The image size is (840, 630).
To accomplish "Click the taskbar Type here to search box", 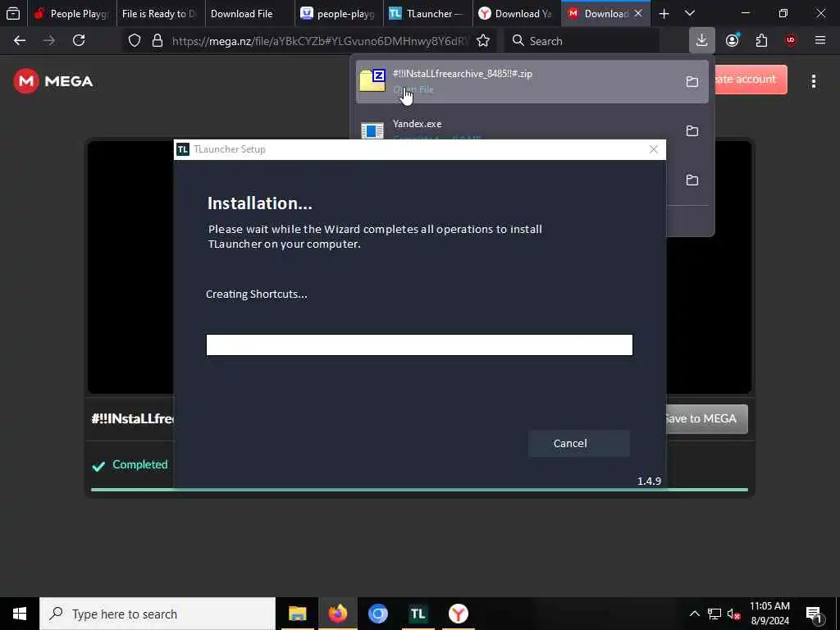I will click(x=157, y=614).
